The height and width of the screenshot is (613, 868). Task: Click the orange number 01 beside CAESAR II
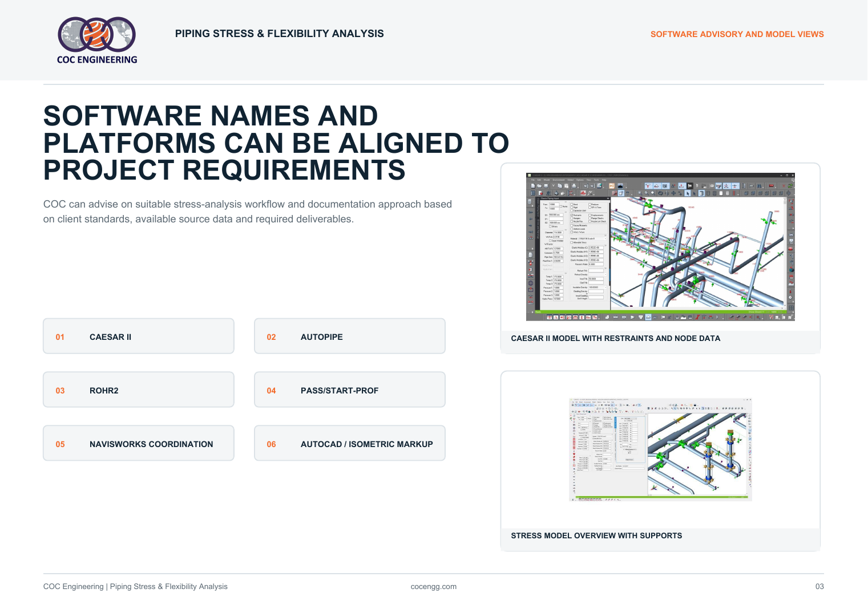(x=60, y=337)
